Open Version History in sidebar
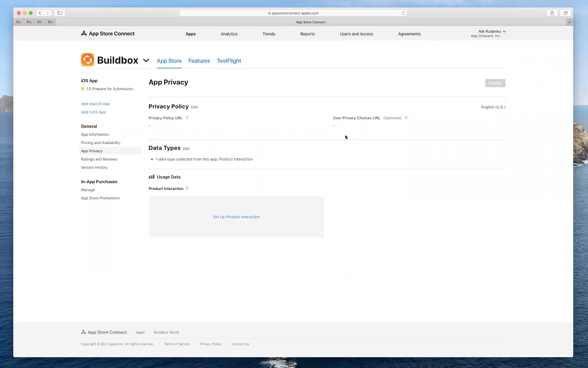588x368 pixels. coord(94,168)
